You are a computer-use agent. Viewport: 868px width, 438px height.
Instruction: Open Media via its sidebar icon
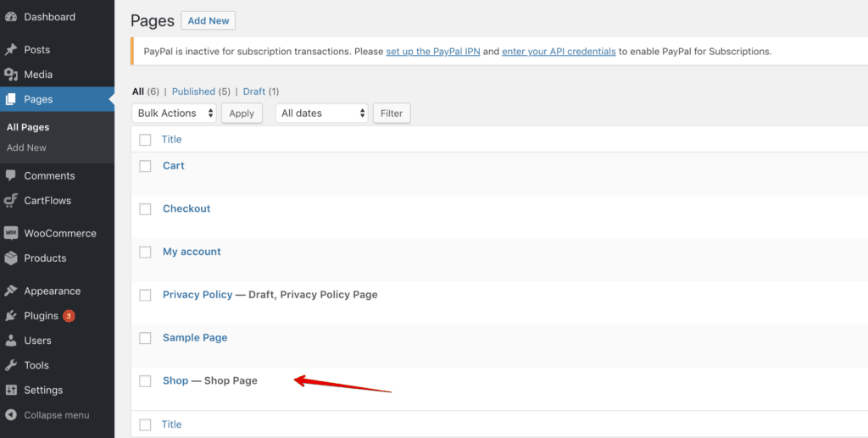tap(11, 75)
